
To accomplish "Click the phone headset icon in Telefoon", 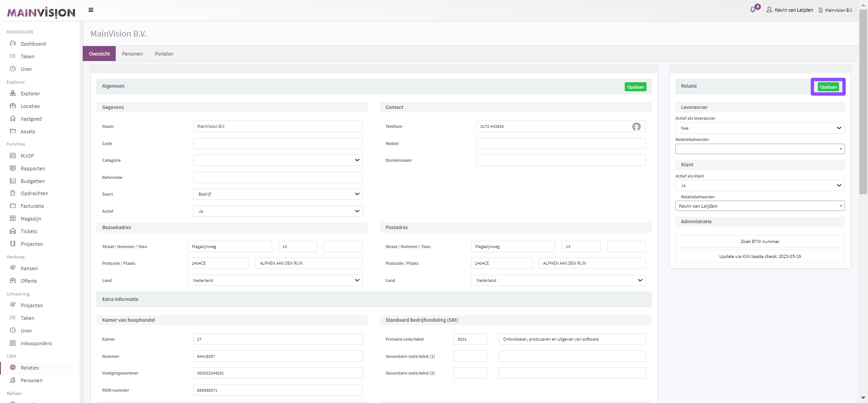I will pyautogui.click(x=636, y=127).
